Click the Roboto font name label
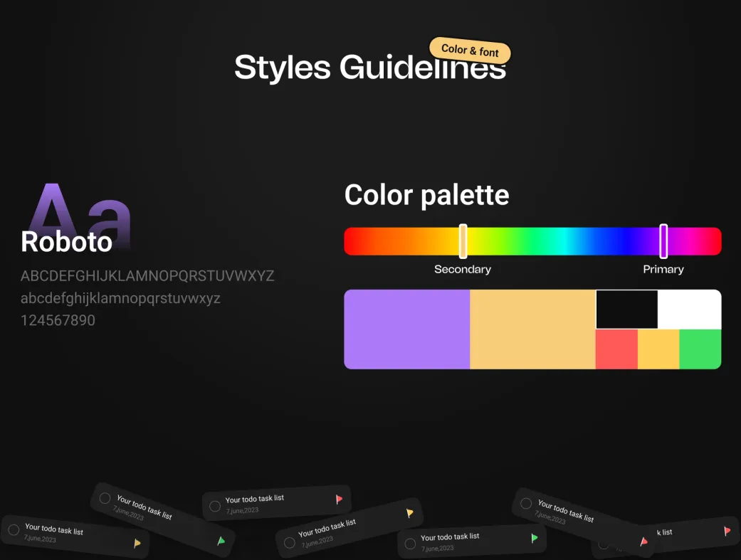The height and width of the screenshot is (560, 741). click(x=67, y=242)
